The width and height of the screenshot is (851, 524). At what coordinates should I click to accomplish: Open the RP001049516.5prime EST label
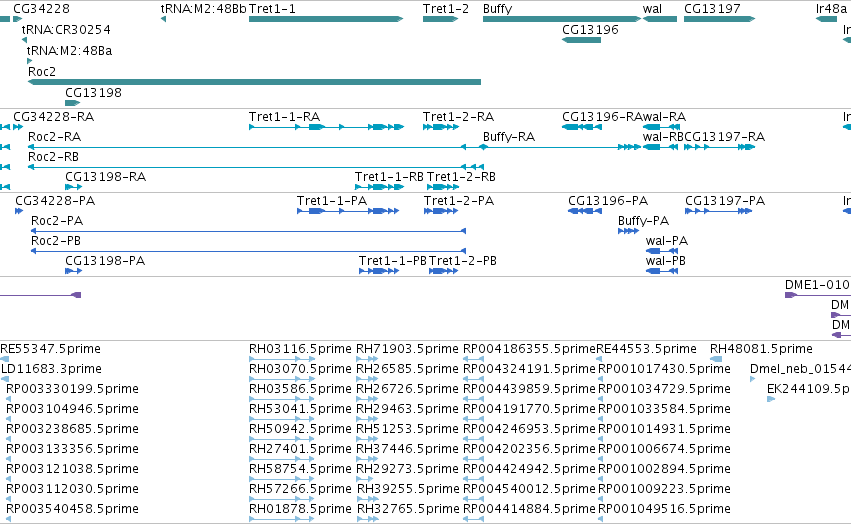664,509
